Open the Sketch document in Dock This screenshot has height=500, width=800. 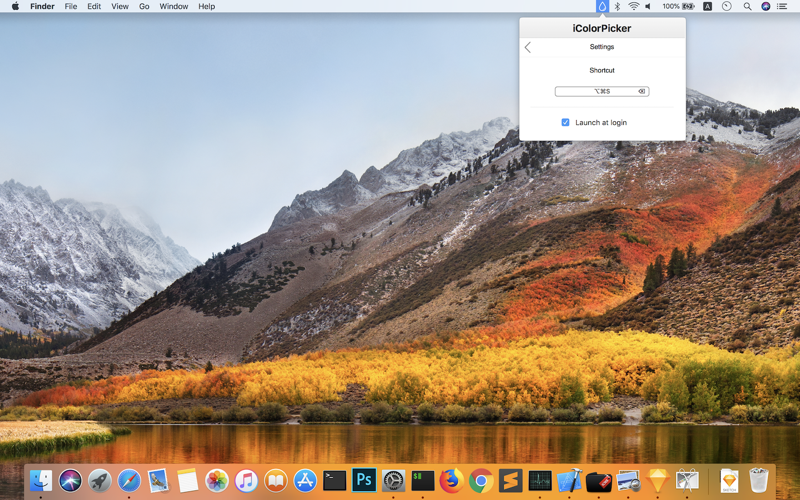(729, 480)
